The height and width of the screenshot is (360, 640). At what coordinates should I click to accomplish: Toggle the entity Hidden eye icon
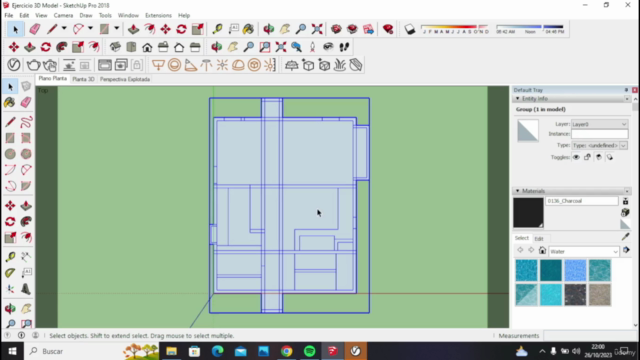tap(576, 157)
